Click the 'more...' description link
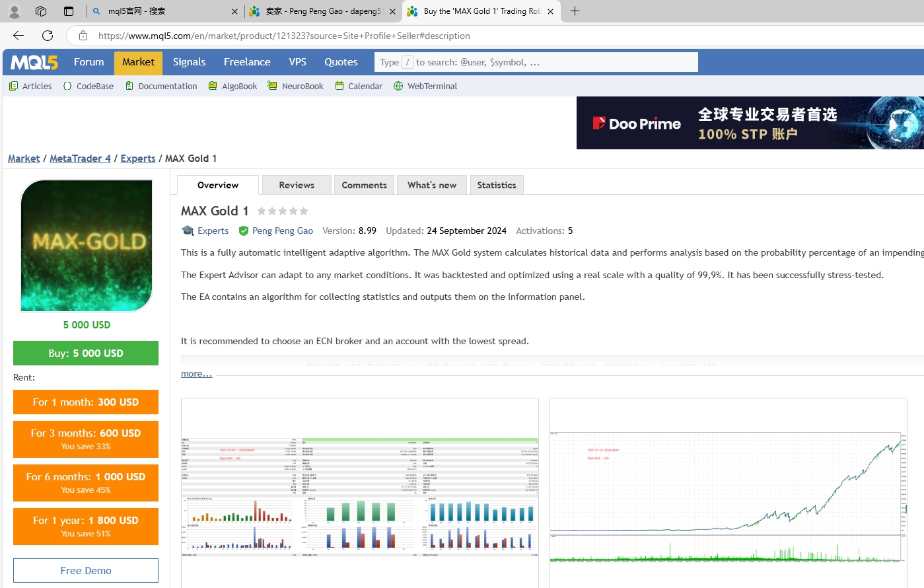Image resolution: width=924 pixels, height=588 pixels. tap(196, 373)
